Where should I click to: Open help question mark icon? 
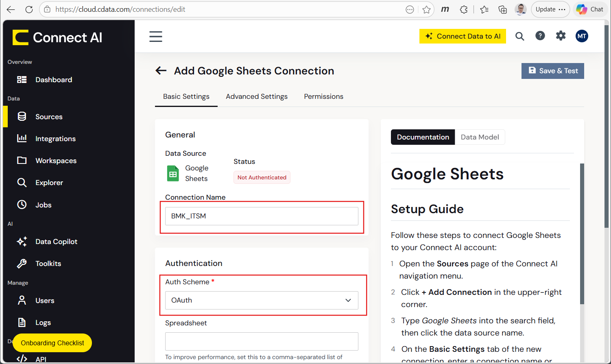pyautogui.click(x=540, y=36)
